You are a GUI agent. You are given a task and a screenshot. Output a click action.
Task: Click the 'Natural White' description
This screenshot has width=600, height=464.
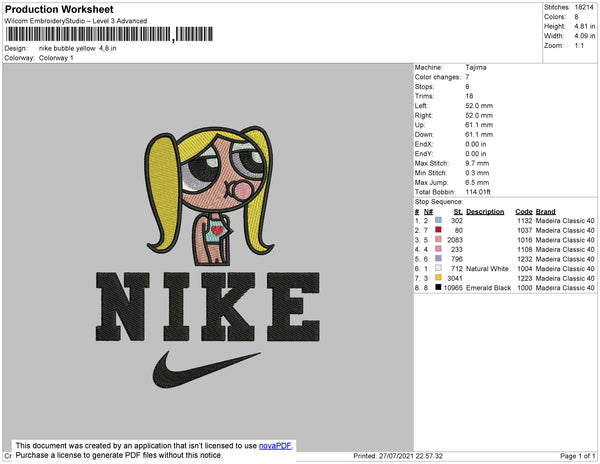pos(487,269)
